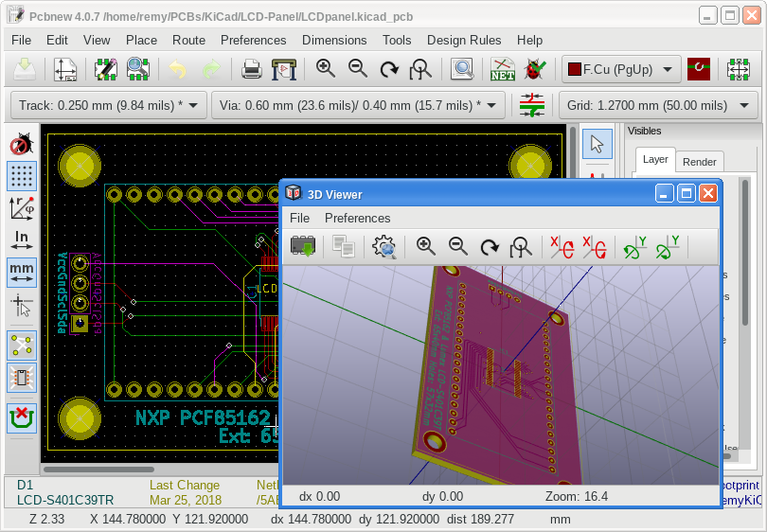Toggle design rule checking off

coord(22,144)
